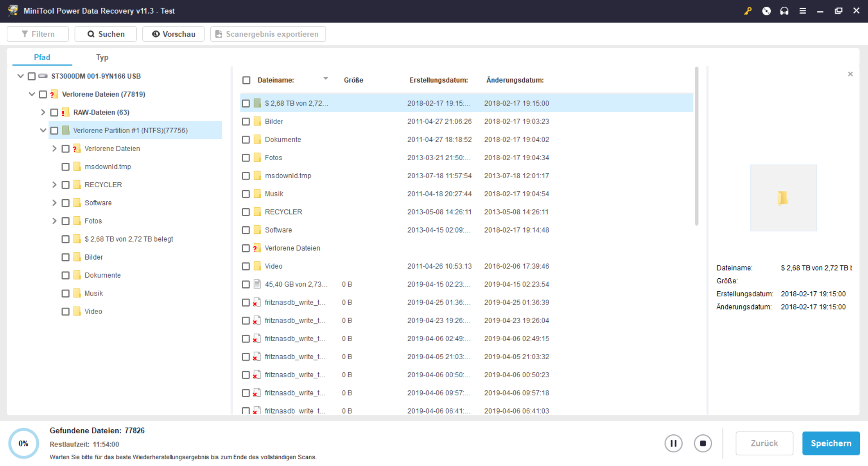The image size is (868, 466).
Task: Click the Verlorene Dateien question-mark icon in file list
Action: 257,248
